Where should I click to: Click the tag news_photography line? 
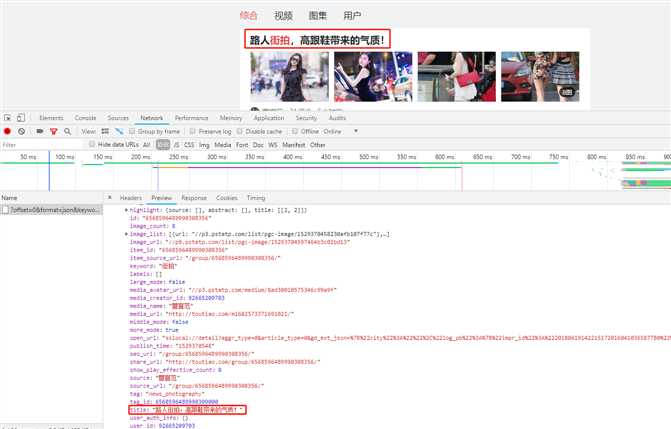166,394
